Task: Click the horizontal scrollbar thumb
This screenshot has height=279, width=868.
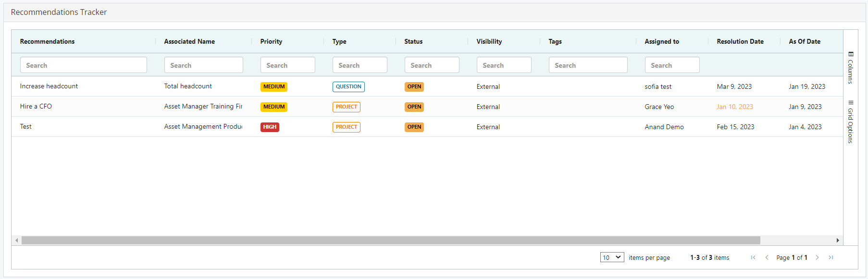Action: click(391, 240)
